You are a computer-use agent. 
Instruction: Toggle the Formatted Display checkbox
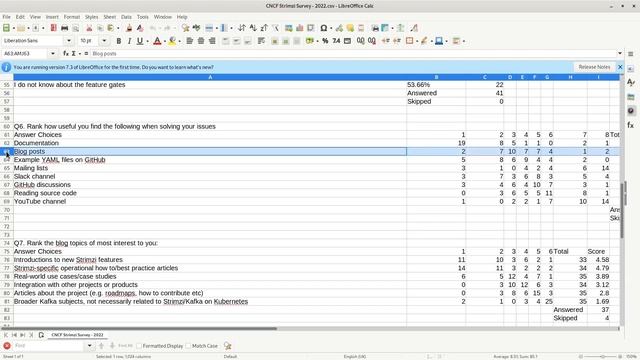(139, 346)
